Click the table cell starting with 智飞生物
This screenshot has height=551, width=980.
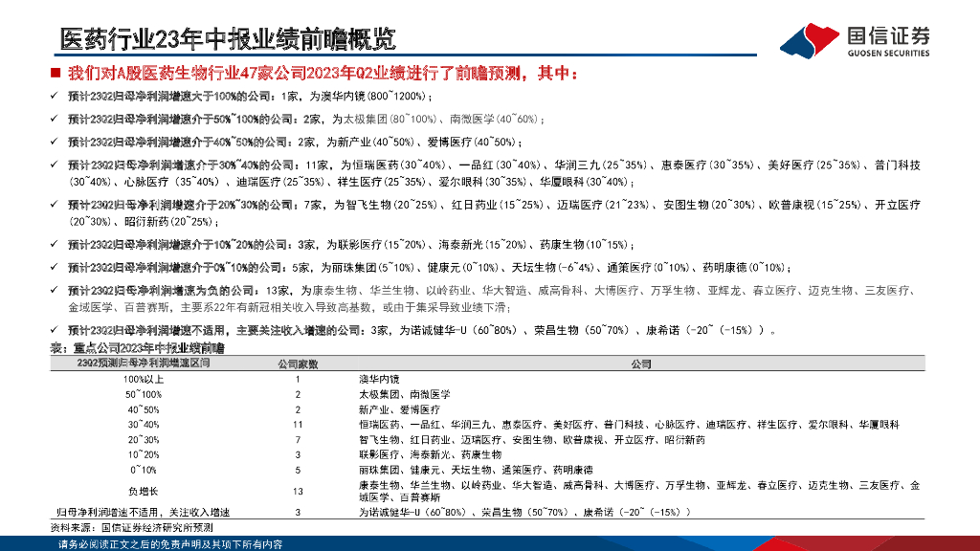[532, 440]
